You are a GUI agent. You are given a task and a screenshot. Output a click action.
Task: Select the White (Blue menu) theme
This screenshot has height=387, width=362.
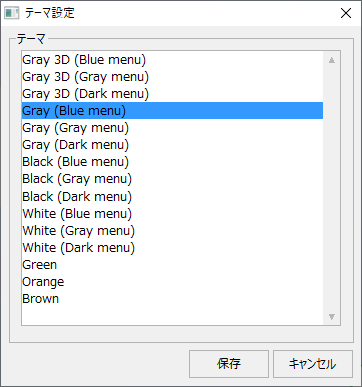tap(172, 213)
